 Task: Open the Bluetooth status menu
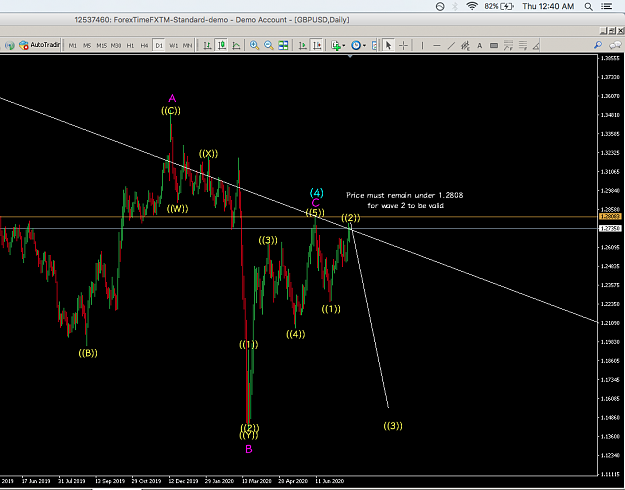455,6
